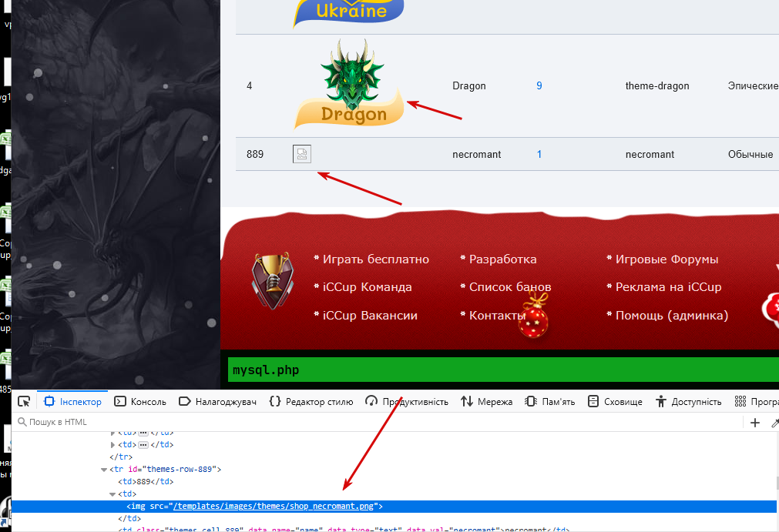Click the necromant code cell beside Обычные
This screenshot has width=779, height=532.
click(x=650, y=154)
